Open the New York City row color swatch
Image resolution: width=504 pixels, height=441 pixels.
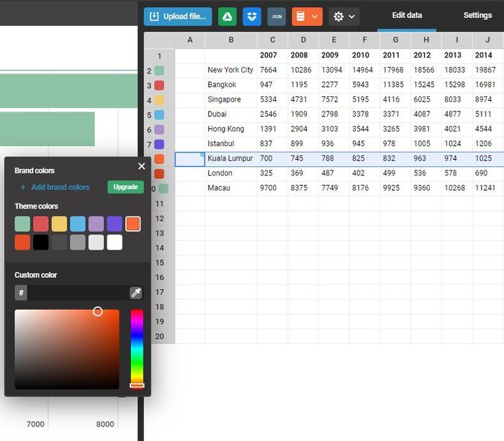[159, 71]
